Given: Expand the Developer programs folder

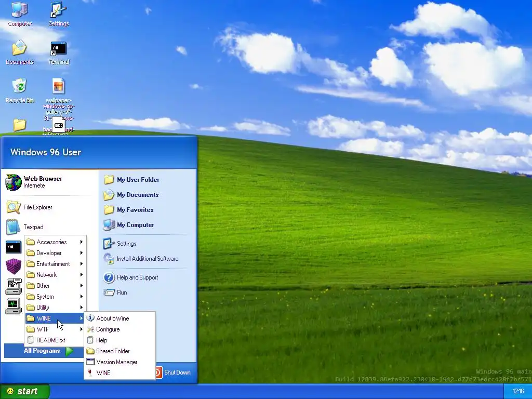Looking at the screenshot, I should [x=55, y=253].
